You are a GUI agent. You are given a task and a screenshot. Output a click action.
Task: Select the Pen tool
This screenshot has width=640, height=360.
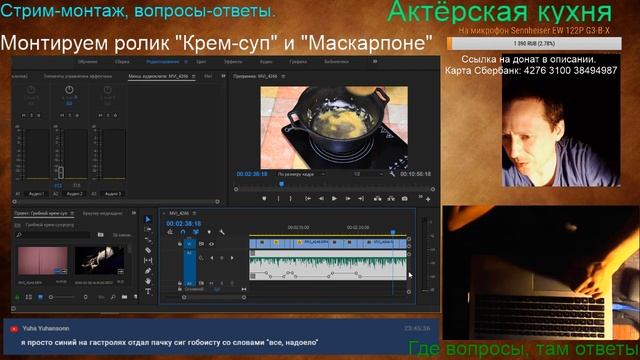click(x=148, y=271)
